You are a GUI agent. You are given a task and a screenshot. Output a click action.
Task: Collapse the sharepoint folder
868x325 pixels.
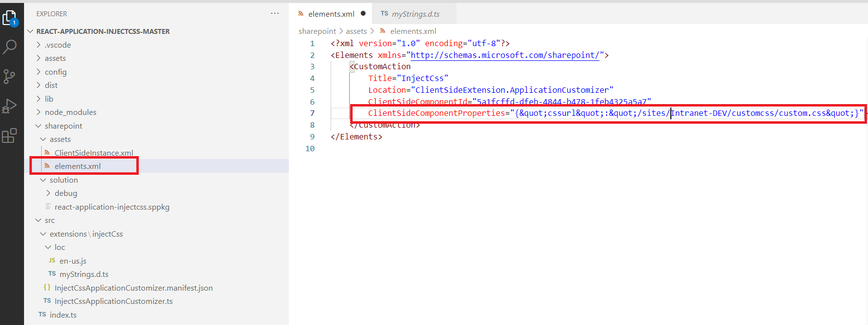63,126
